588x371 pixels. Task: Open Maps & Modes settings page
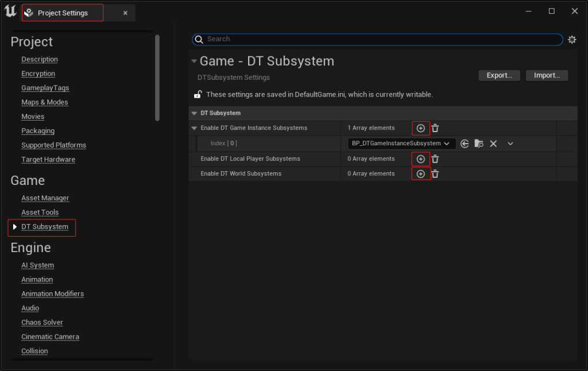(x=44, y=102)
